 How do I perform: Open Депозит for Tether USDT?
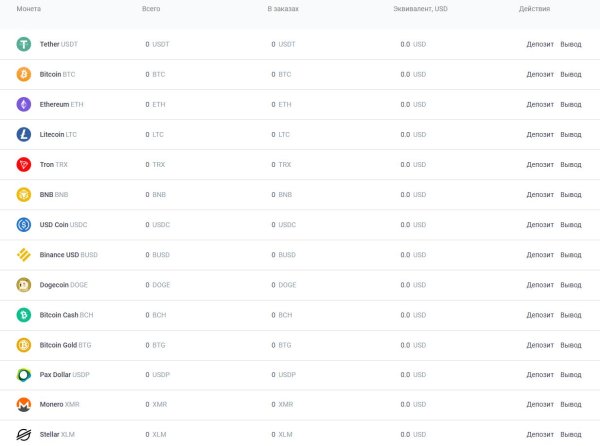(x=539, y=44)
